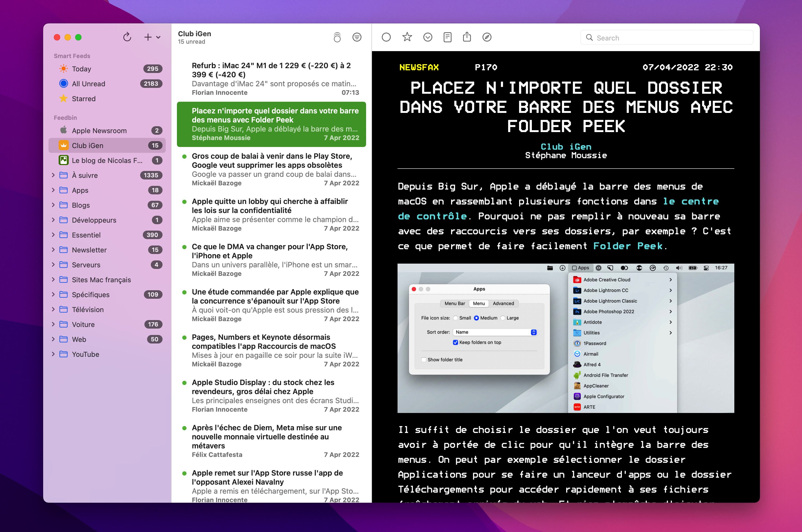Viewport: 802px width, 532px height.
Task: Open article in browser compass icon
Action: coord(487,37)
